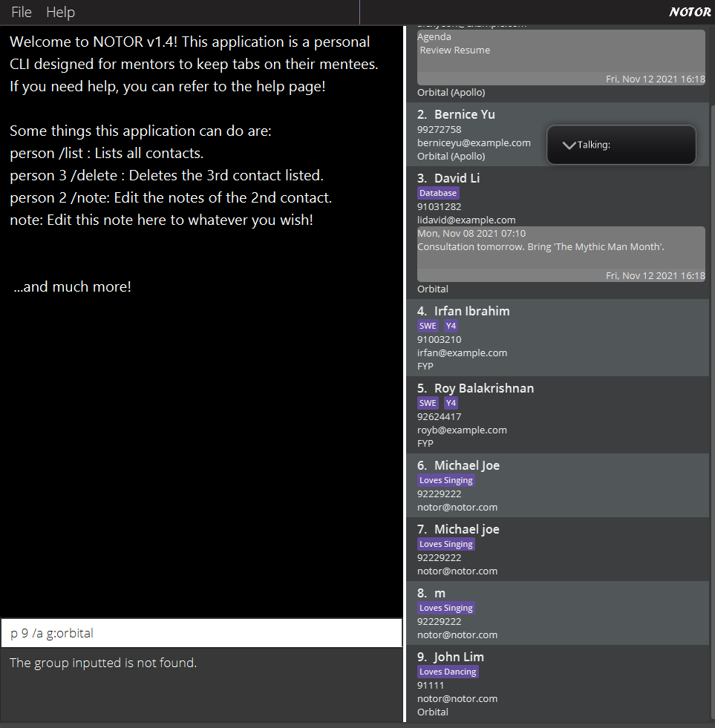Click email lidavid@example.com
This screenshot has width=715, height=728.
466,220
